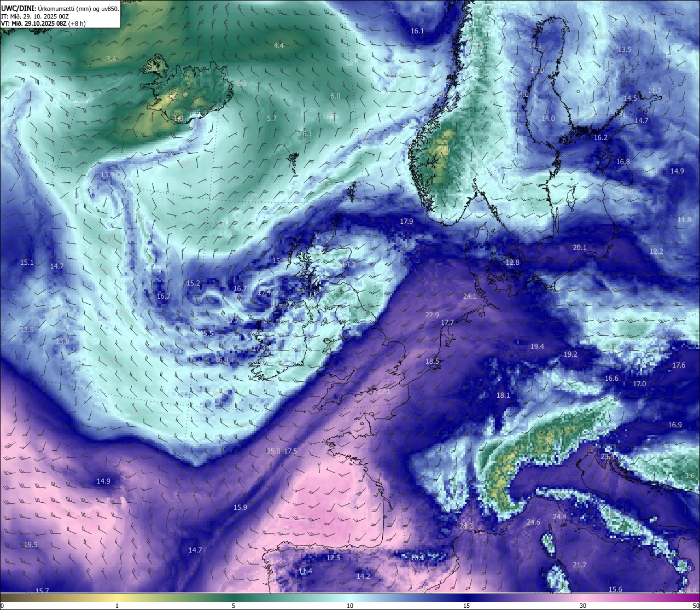Click the 12.2 value at the eastern edge
The width and height of the screenshot is (700, 610).
coord(656,251)
